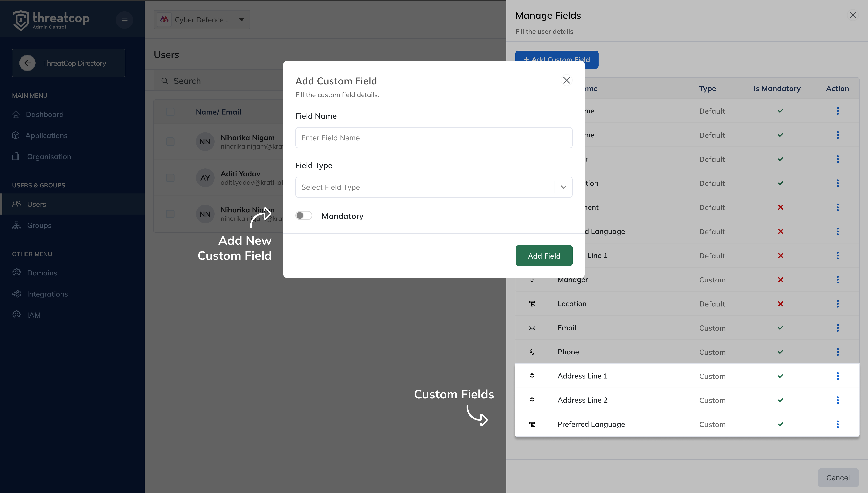Toggle the select-all checkbox in Name/Email header

point(170,112)
